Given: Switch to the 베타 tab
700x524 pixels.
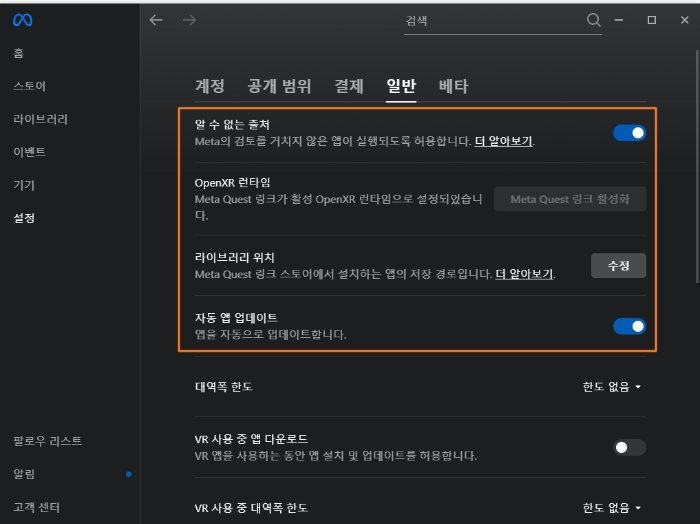Looking at the screenshot, I should 454,86.
